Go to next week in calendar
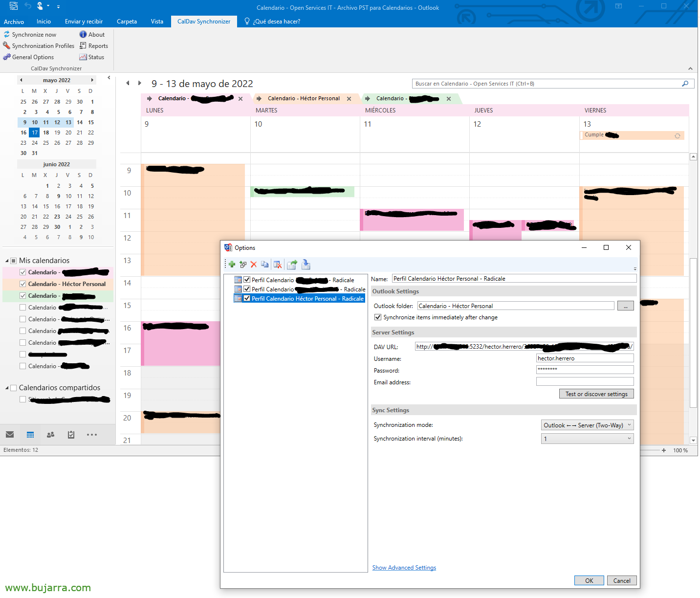Viewport: 700px width, 598px height. point(140,83)
